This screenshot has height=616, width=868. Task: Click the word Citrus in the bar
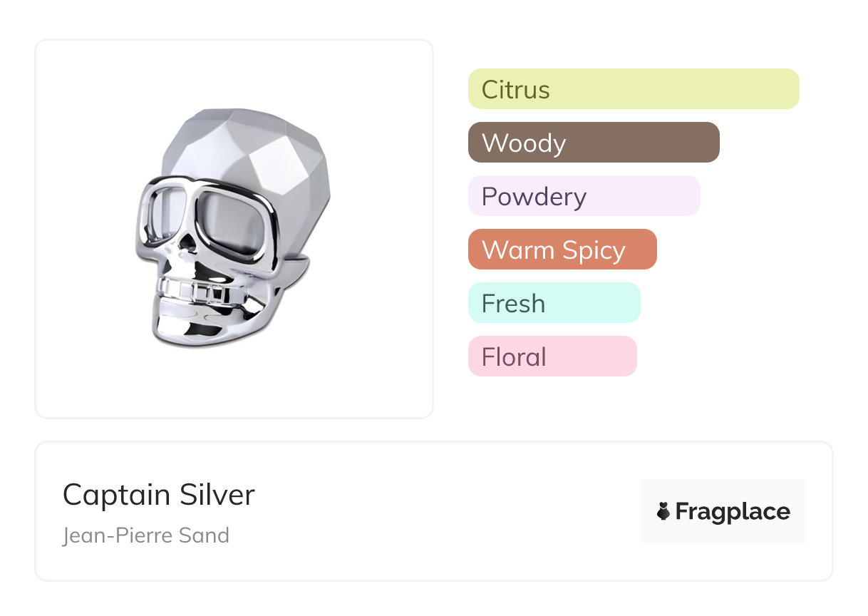(x=515, y=90)
